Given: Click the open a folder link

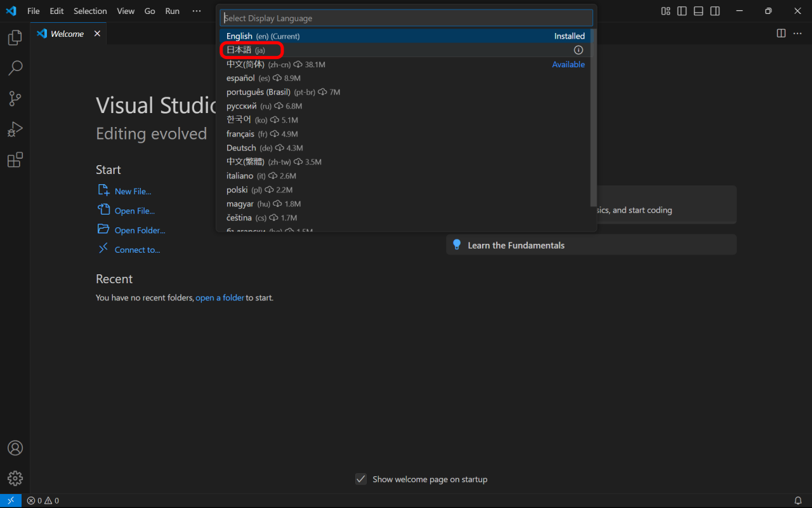Looking at the screenshot, I should (219, 297).
